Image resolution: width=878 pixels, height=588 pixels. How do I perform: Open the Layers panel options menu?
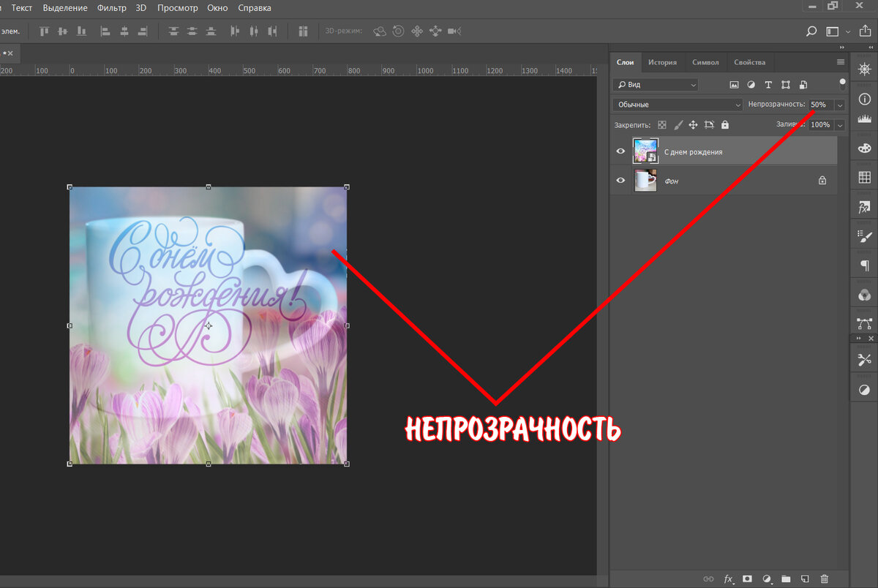coord(841,62)
